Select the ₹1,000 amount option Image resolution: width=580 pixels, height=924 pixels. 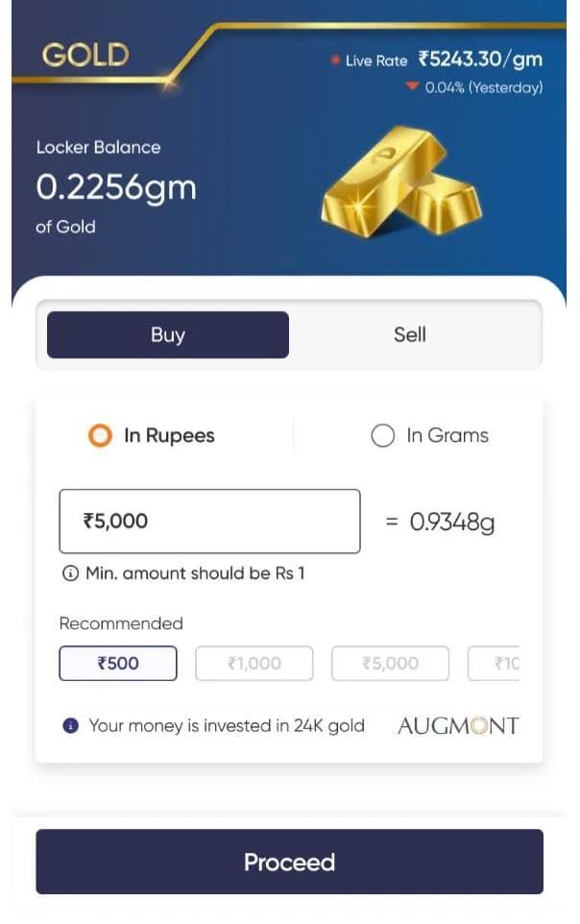(254, 663)
